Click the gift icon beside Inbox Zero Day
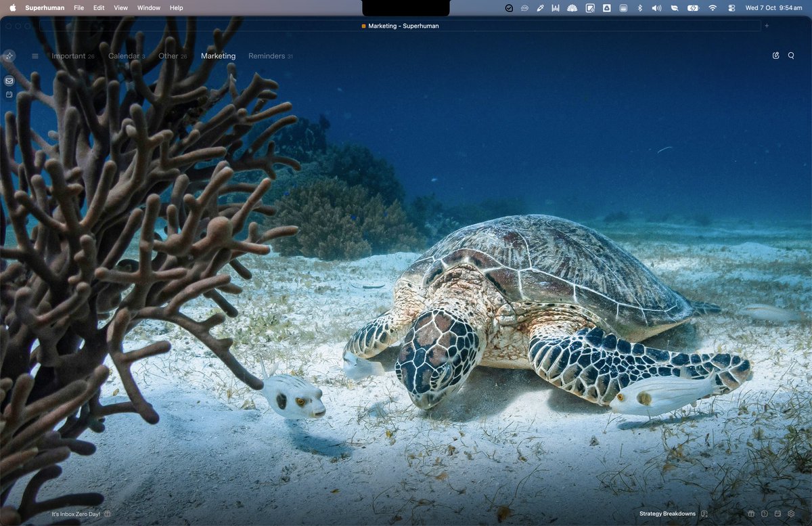 click(x=107, y=514)
